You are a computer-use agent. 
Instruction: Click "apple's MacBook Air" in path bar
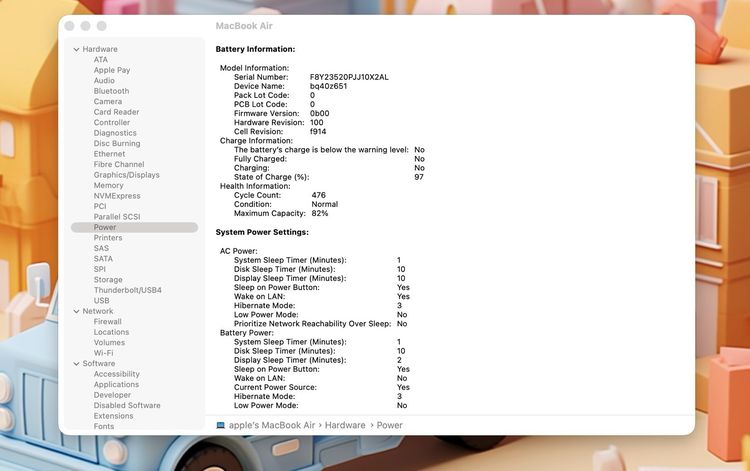pos(272,426)
